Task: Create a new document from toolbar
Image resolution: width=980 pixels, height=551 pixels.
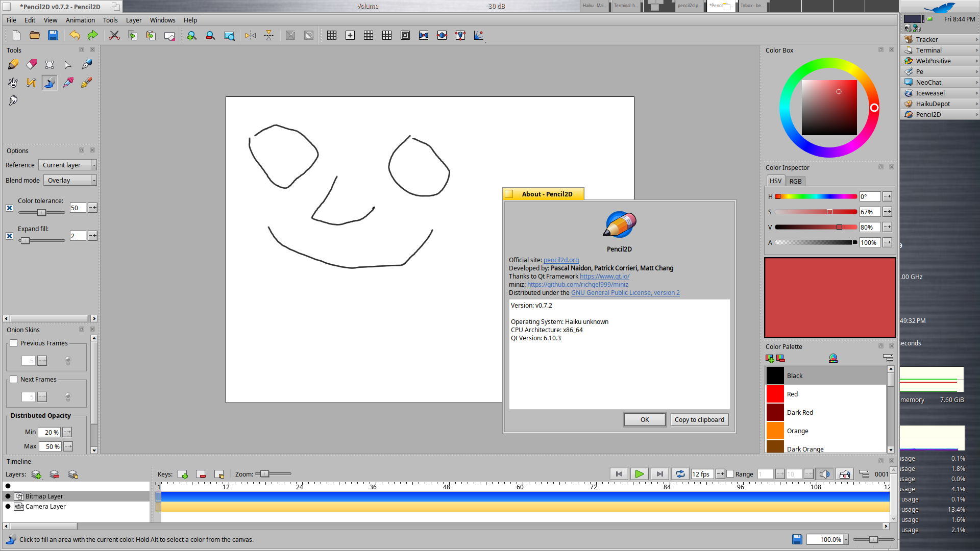Action: coord(16,35)
